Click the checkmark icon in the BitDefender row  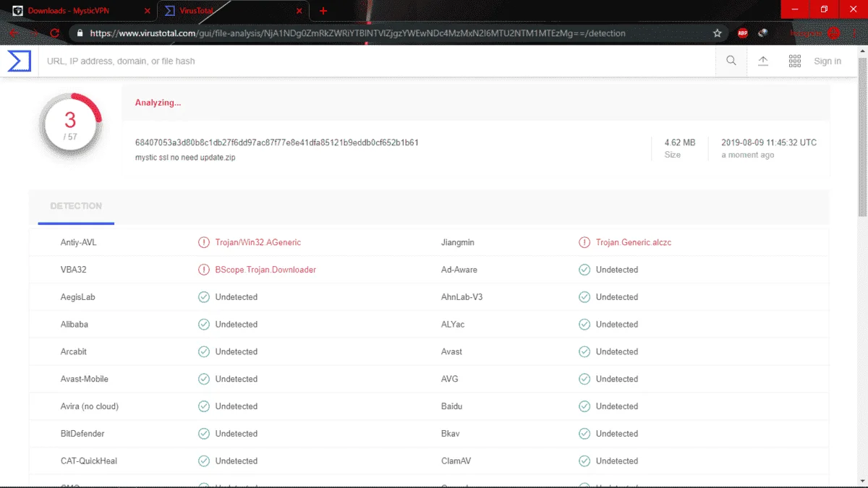click(204, 434)
